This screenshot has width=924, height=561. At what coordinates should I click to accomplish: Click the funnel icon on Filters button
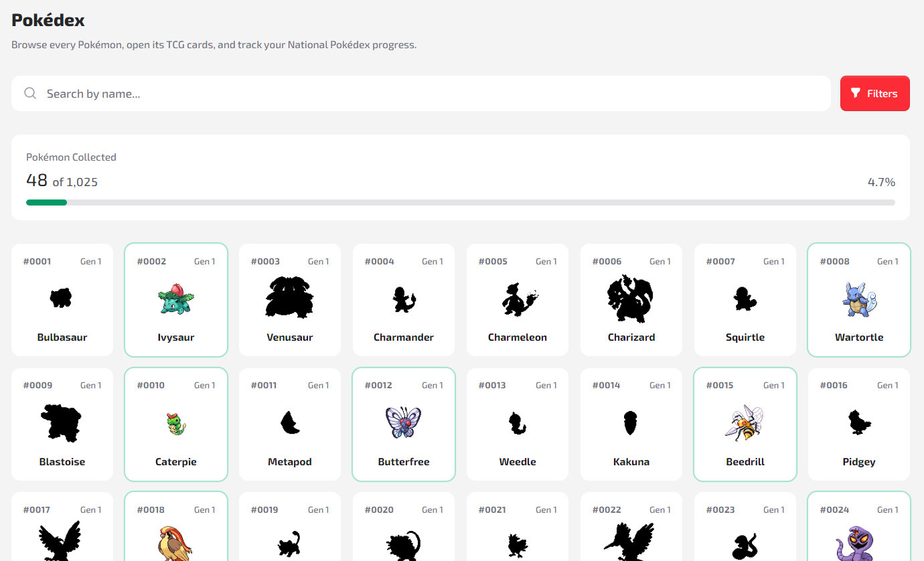point(855,93)
